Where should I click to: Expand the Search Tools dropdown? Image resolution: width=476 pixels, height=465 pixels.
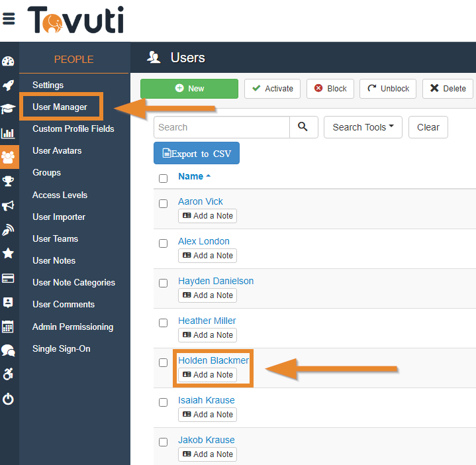tap(363, 127)
